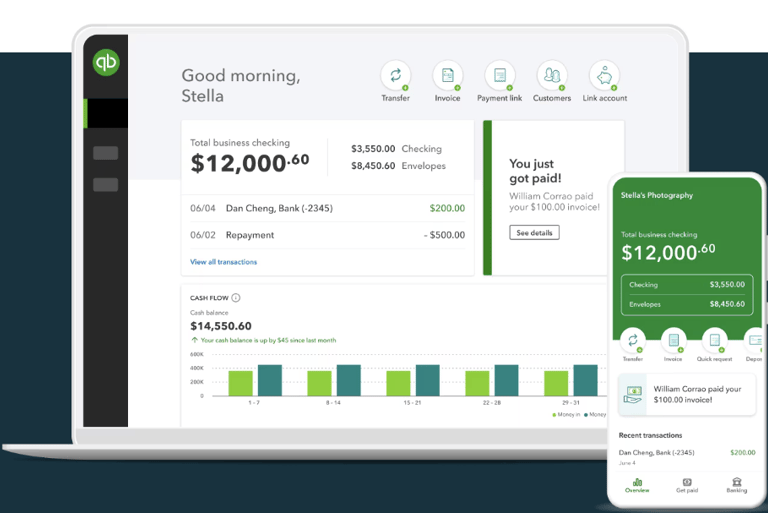Open the 06/02 Repayment transaction row

[x=327, y=235]
